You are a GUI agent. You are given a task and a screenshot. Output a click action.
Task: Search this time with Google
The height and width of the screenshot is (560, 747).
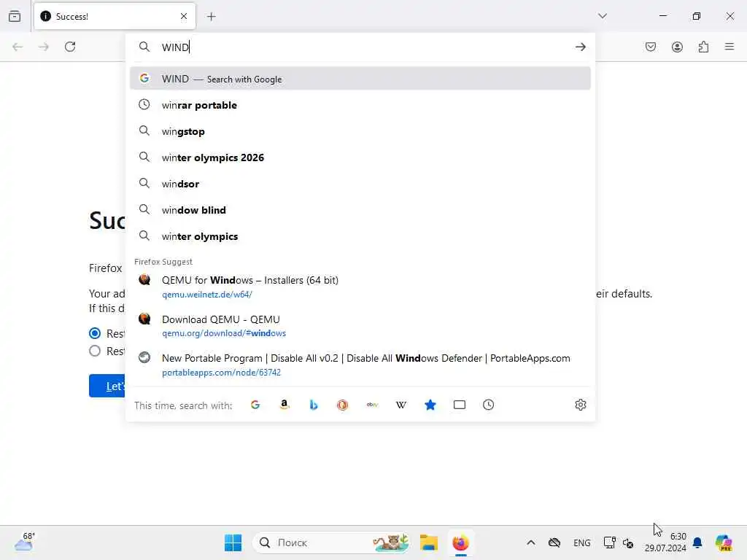[x=255, y=405]
